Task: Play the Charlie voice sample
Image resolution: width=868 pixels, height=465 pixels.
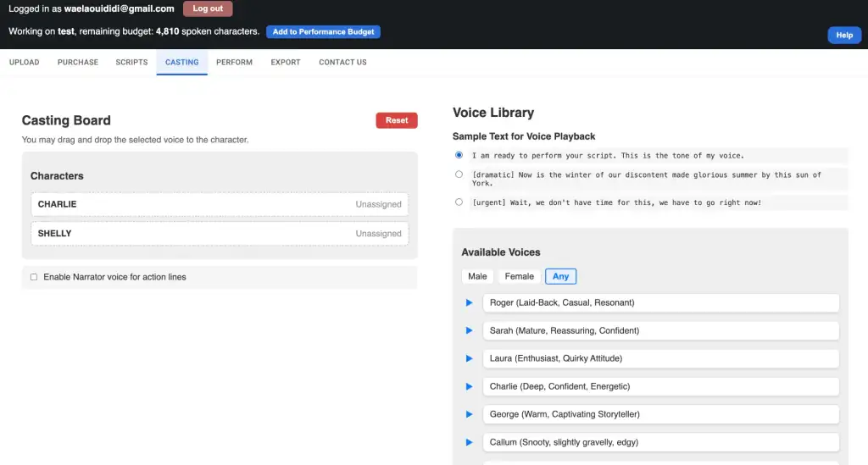Action: (x=469, y=386)
